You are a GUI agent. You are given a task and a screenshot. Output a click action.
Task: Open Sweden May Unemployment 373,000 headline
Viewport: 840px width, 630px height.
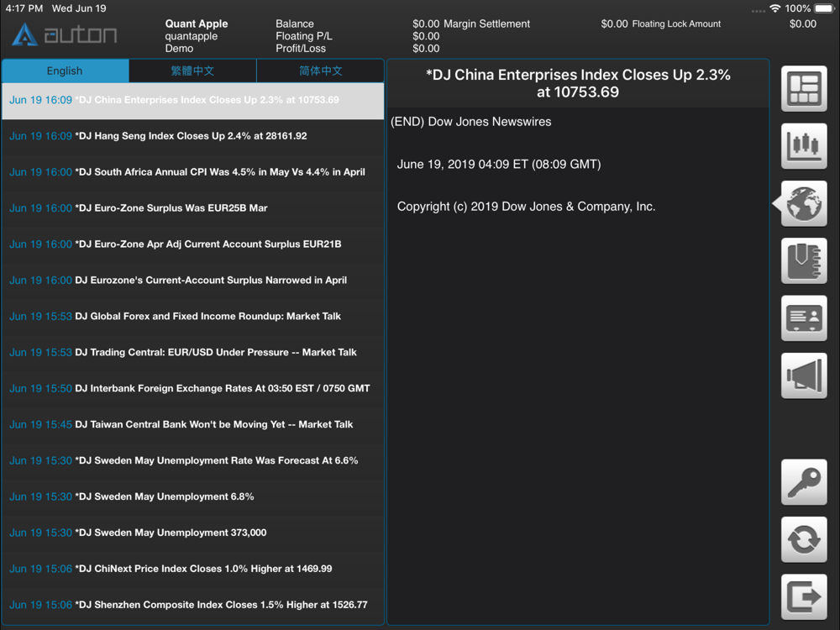click(193, 533)
